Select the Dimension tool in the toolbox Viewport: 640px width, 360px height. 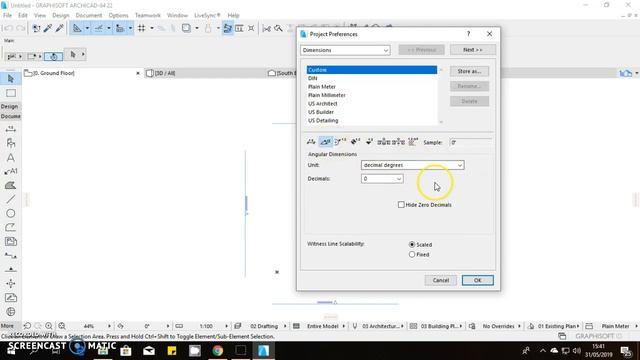(x=11, y=129)
